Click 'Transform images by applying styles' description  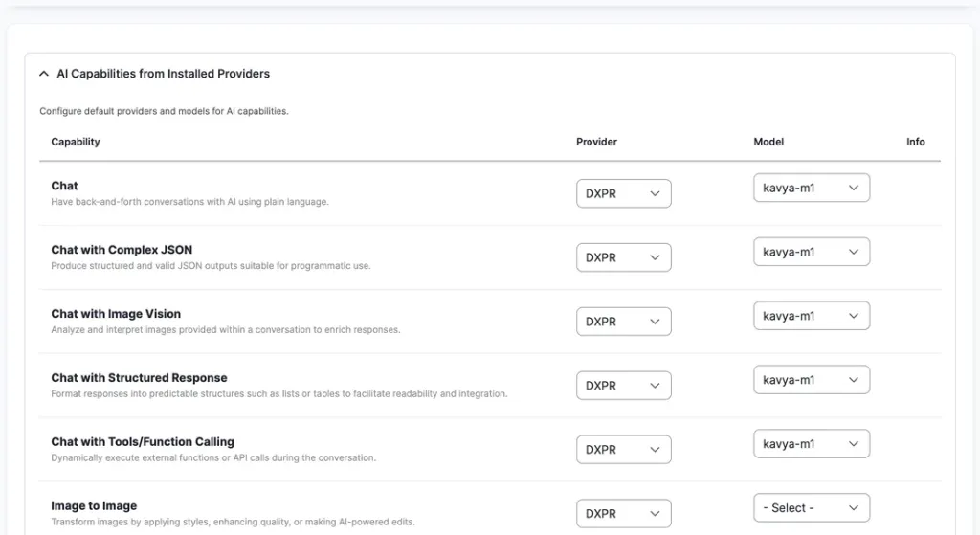point(233,522)
